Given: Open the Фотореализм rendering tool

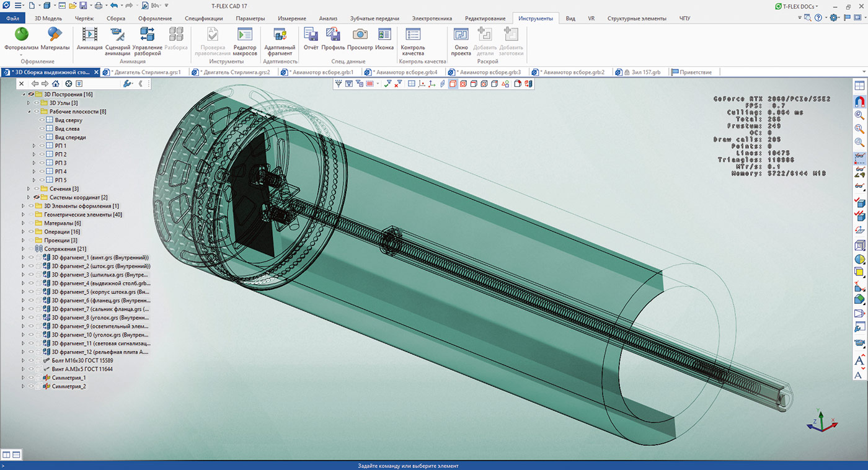Looking at the screenshot, I should (21, 38).
